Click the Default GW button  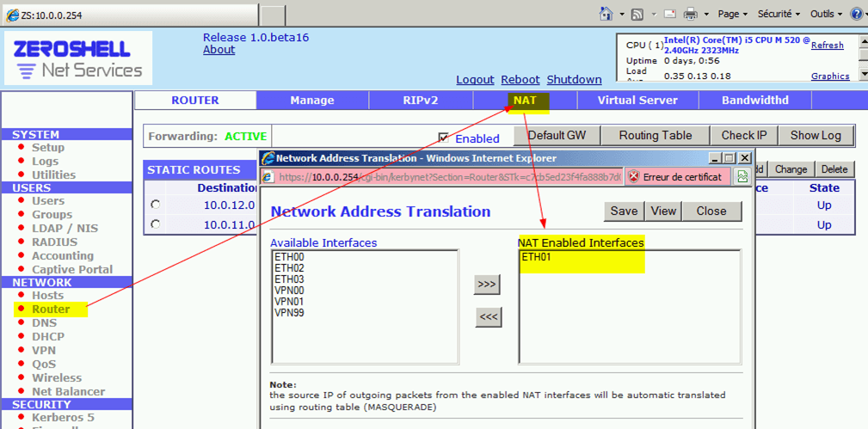click(557, 136)
